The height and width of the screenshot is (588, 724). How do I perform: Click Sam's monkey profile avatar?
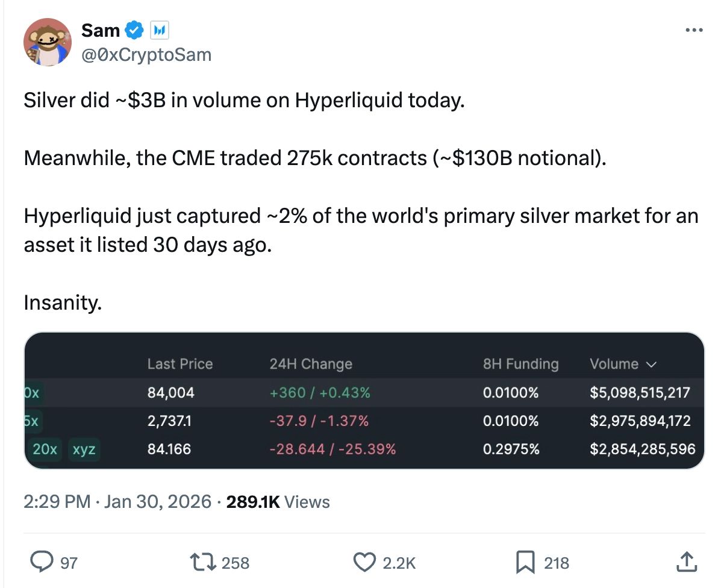tap(47, 42)
